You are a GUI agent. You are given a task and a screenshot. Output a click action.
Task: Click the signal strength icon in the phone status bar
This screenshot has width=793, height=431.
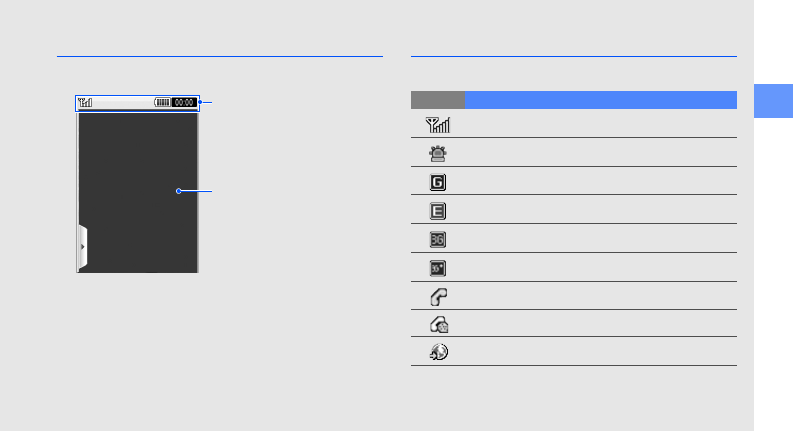85,102
